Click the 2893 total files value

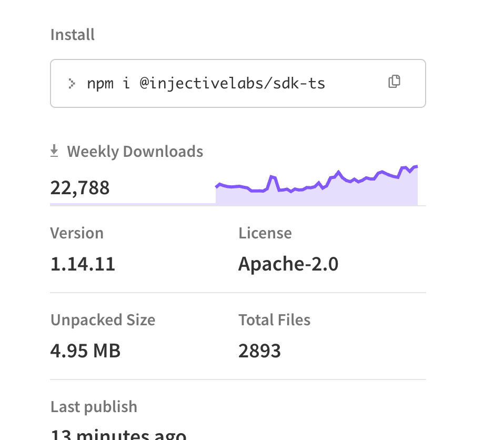pyautogui.click(x=260, y=351)
